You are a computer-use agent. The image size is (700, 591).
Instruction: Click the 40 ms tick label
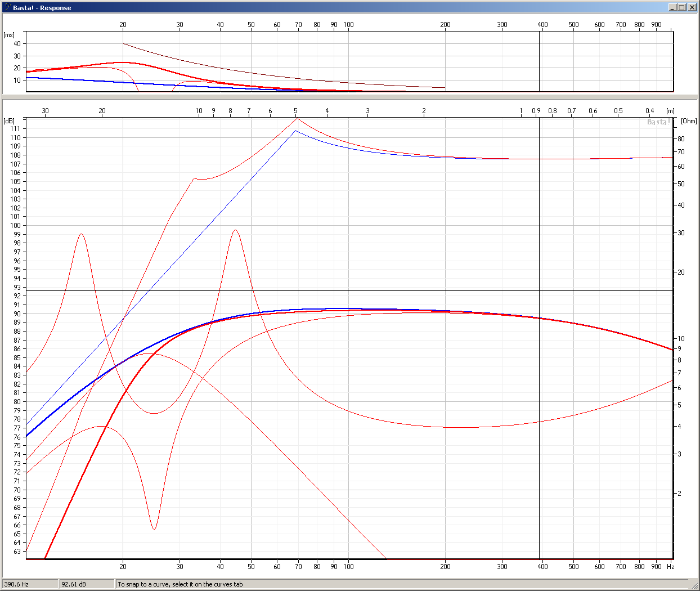click(x=17, y=44)
